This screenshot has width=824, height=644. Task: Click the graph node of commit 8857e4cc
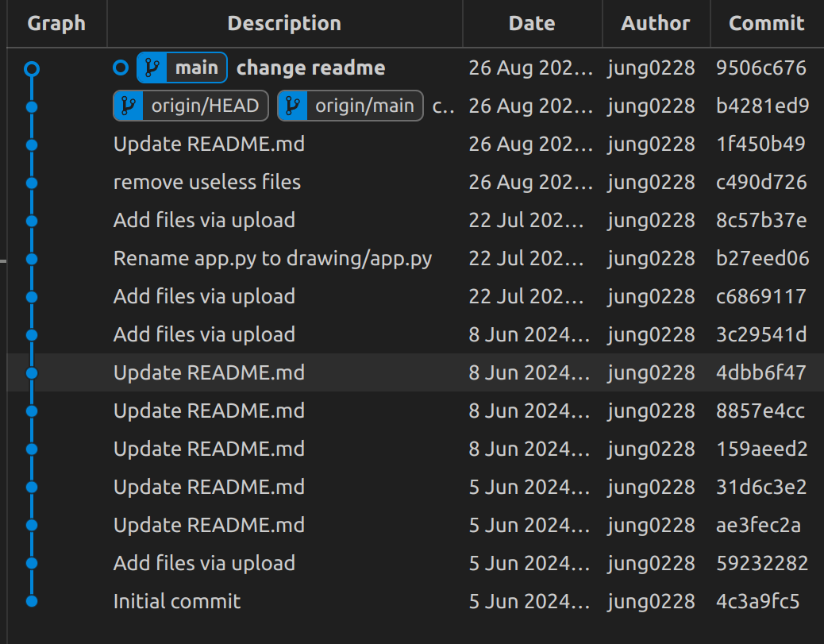pos(32,411)
